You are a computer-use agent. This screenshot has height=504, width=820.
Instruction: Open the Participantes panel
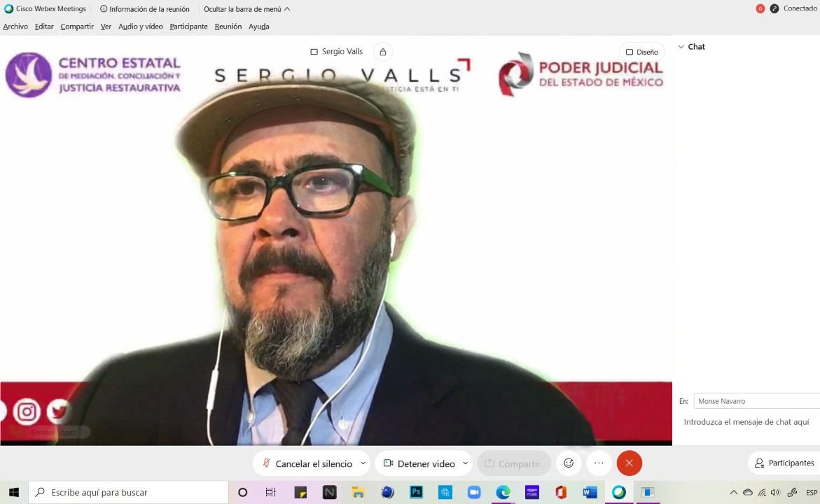click(784, 463)
